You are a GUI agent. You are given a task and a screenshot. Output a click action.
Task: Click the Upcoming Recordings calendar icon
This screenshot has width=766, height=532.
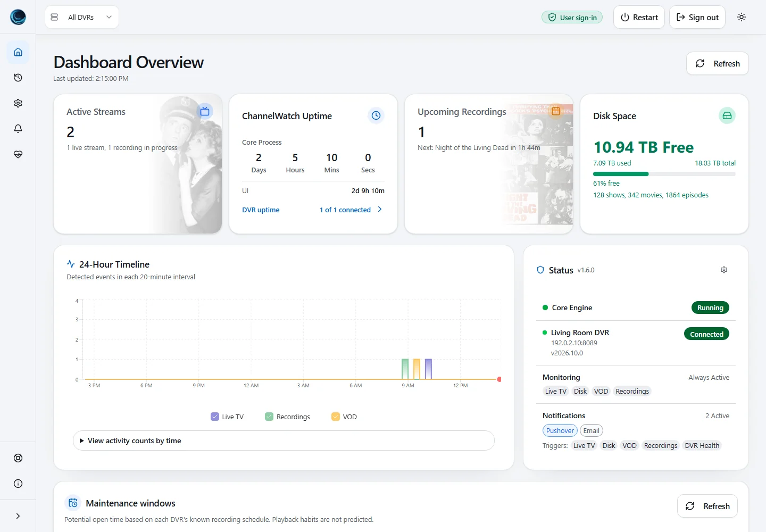point(556,111)
